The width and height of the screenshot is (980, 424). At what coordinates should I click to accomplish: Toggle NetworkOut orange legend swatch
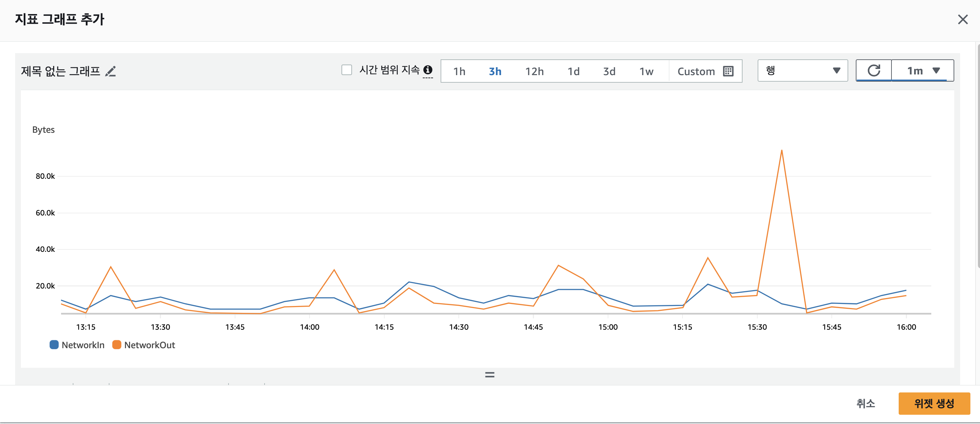(x=117, y=345)
